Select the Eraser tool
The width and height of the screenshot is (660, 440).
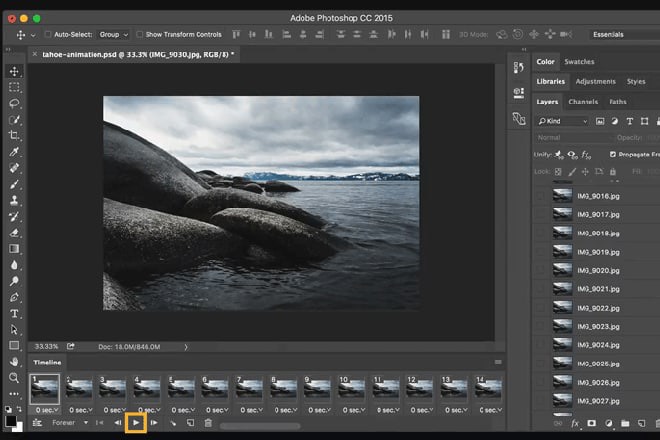click(14, 232)
